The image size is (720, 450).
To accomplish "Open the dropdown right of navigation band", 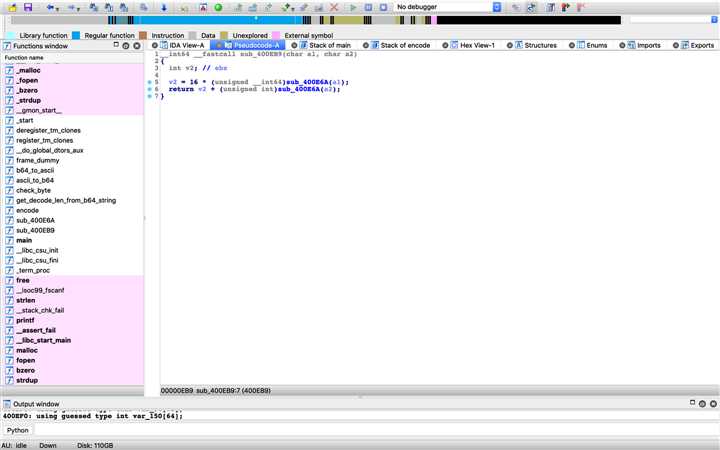I will (714, 20).
